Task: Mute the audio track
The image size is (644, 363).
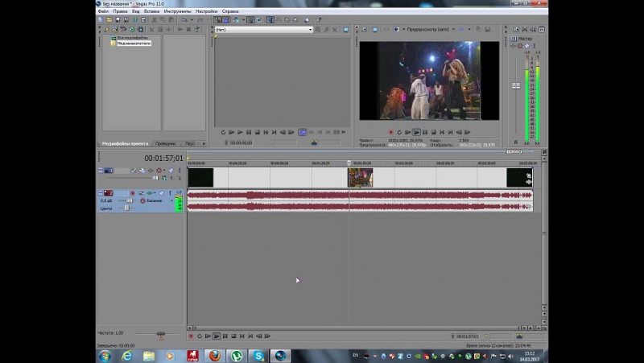Action: 160,193
